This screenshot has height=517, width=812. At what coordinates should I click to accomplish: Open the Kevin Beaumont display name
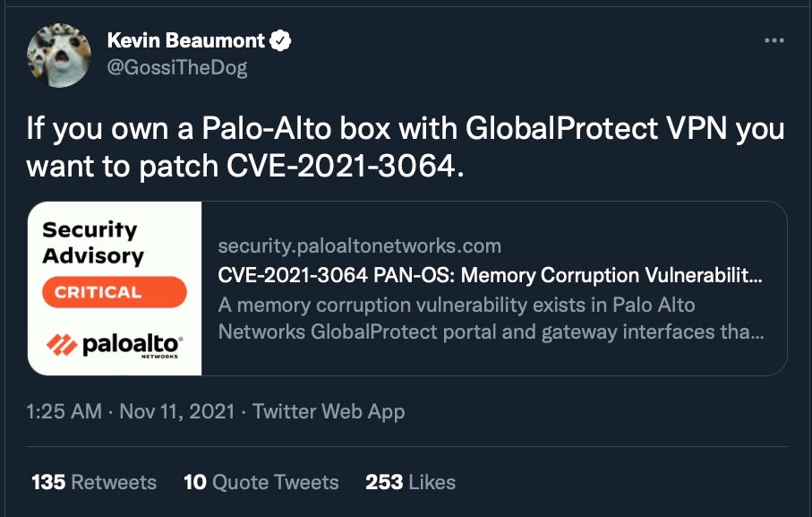(x=186, y=40)
